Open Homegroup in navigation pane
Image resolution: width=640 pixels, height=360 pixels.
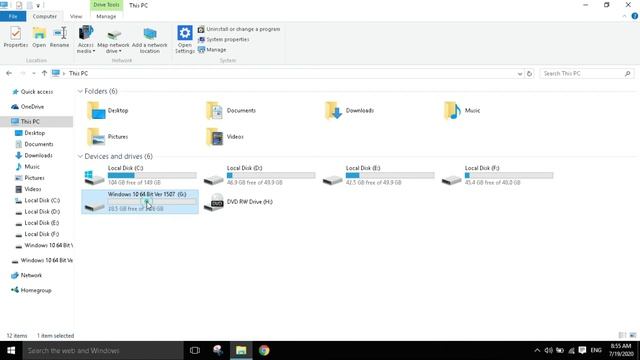click(36, 290)
